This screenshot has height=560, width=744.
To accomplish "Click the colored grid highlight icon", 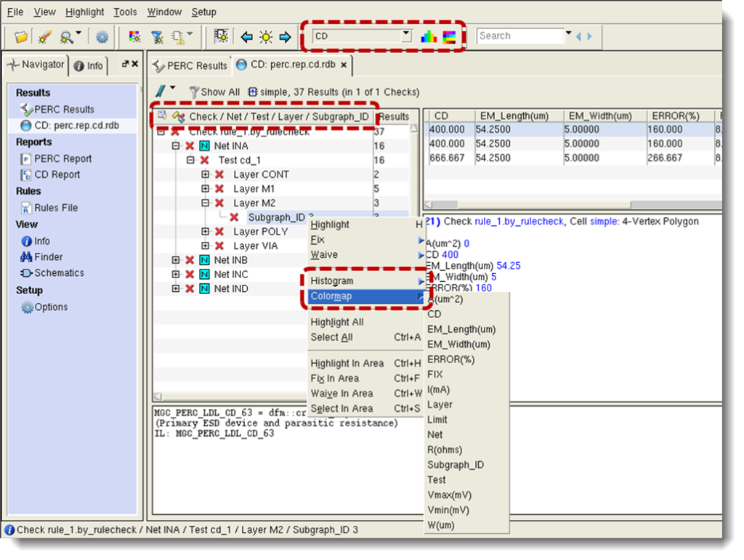I will coord(134,36).
